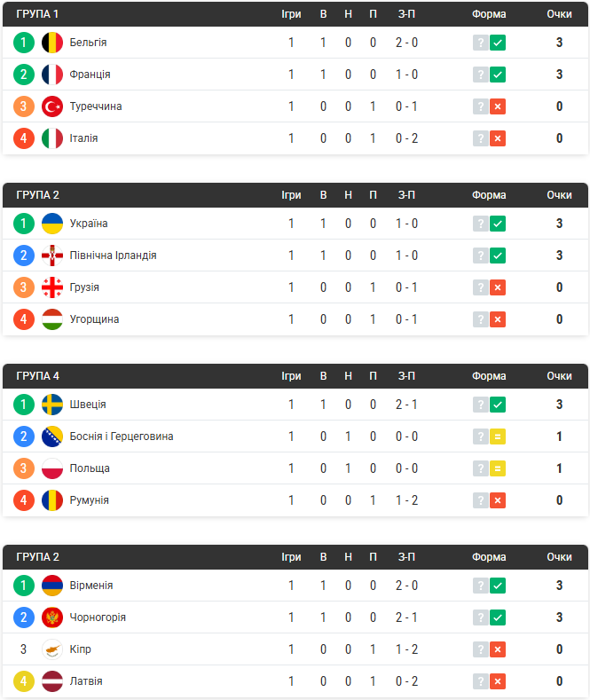Click the Turkey flag icon

click(52, 106)
